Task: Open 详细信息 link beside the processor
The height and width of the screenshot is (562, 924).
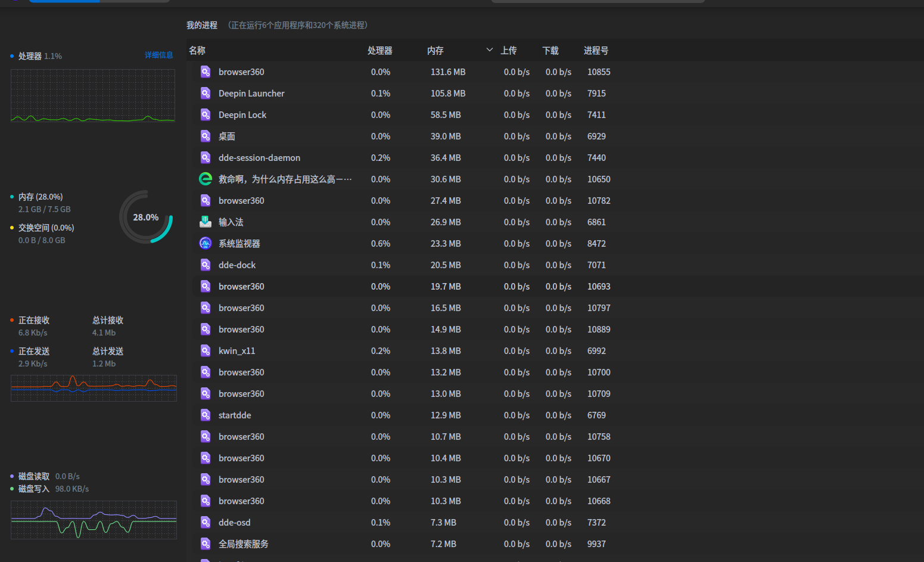Action: (158, 55)
